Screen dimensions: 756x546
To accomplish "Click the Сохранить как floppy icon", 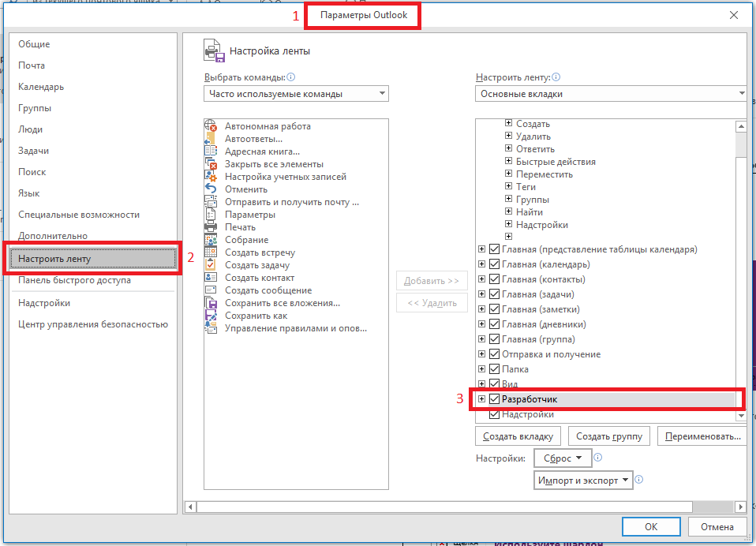I will [x=211, y=315].
